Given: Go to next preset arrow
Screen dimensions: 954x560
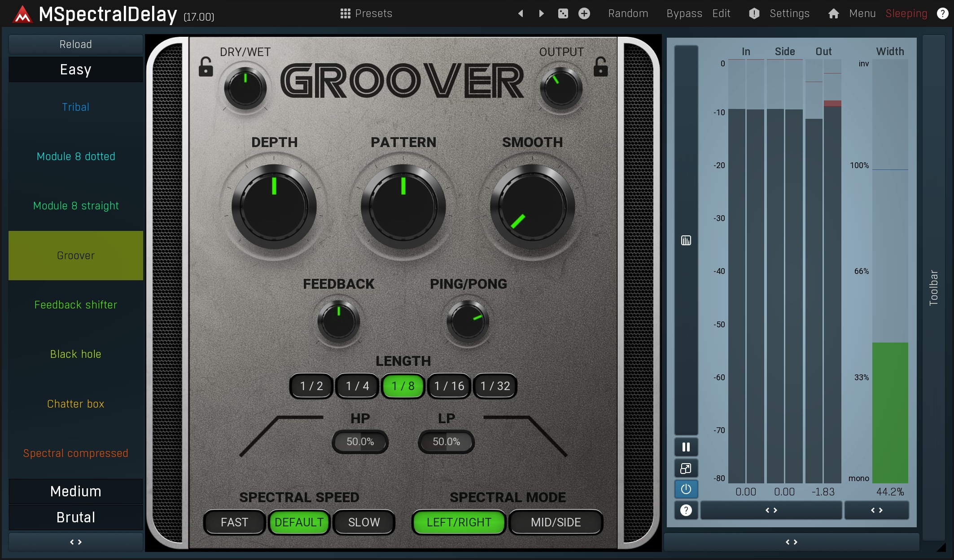Looking at the screenshot, I should (541, 13).
